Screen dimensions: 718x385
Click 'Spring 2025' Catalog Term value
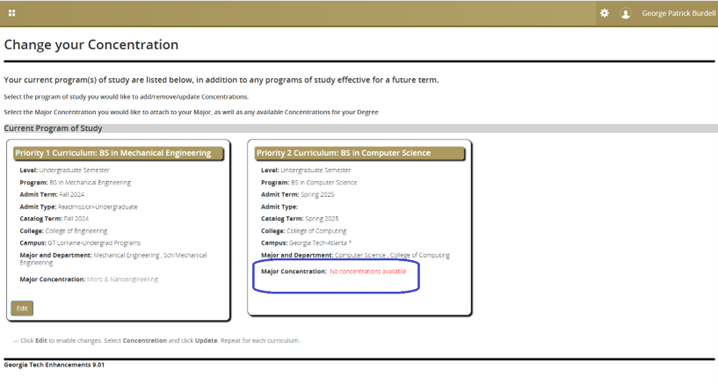click(x=322, y=219)
